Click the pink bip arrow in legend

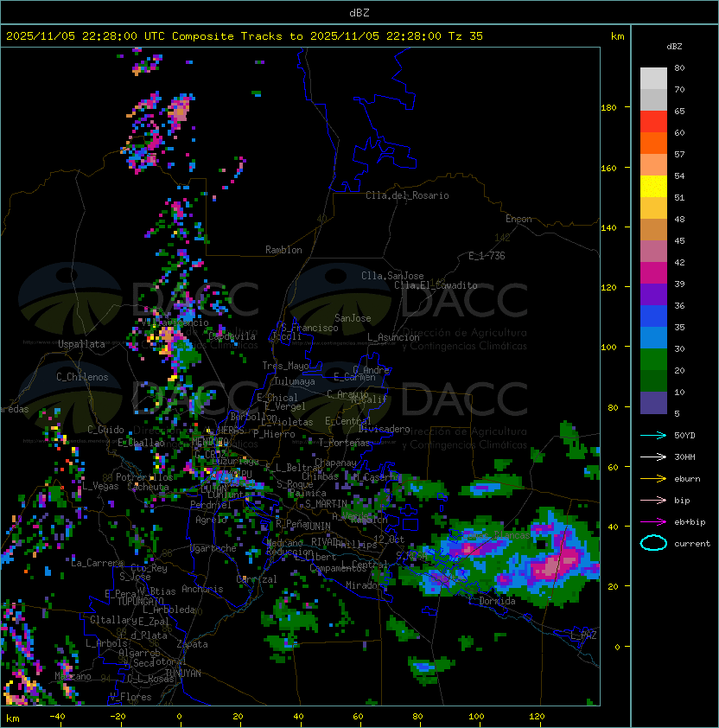click(x=653, y=500)
